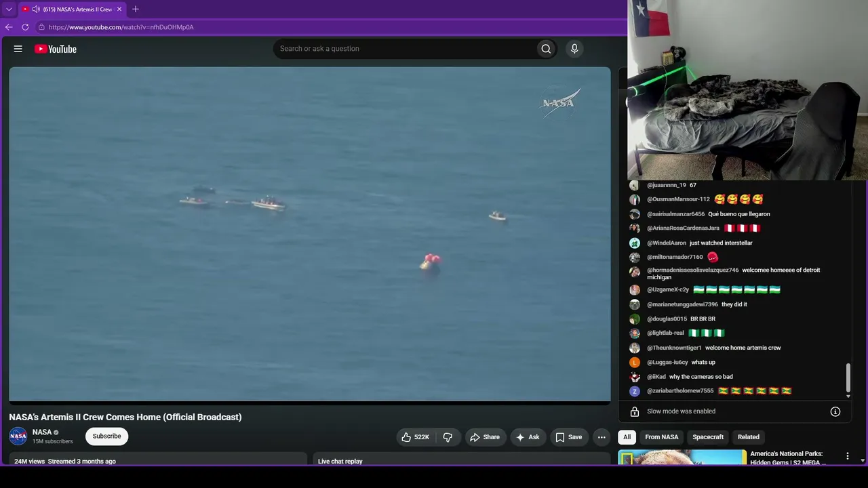Select the NASA's Artemis II Crew browser tab
This screenshot has height=488, width=868.
pos(72,9)
